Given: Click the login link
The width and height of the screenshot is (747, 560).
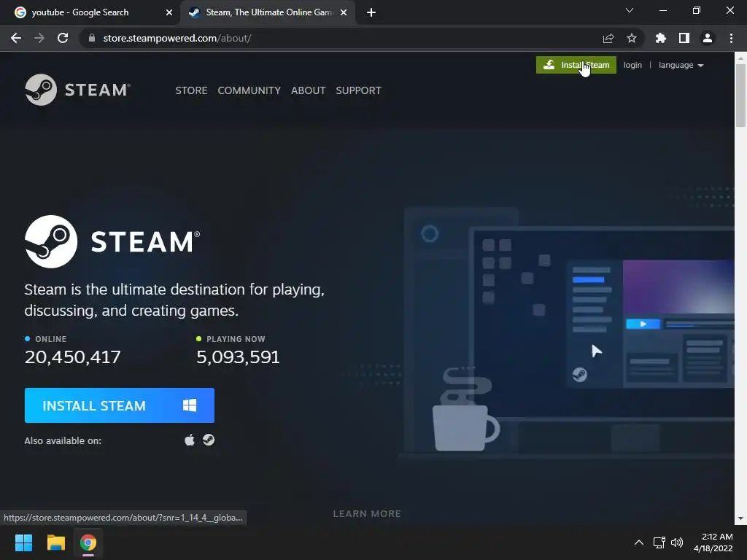Looking at the screenshot, I should pos(632,65).
